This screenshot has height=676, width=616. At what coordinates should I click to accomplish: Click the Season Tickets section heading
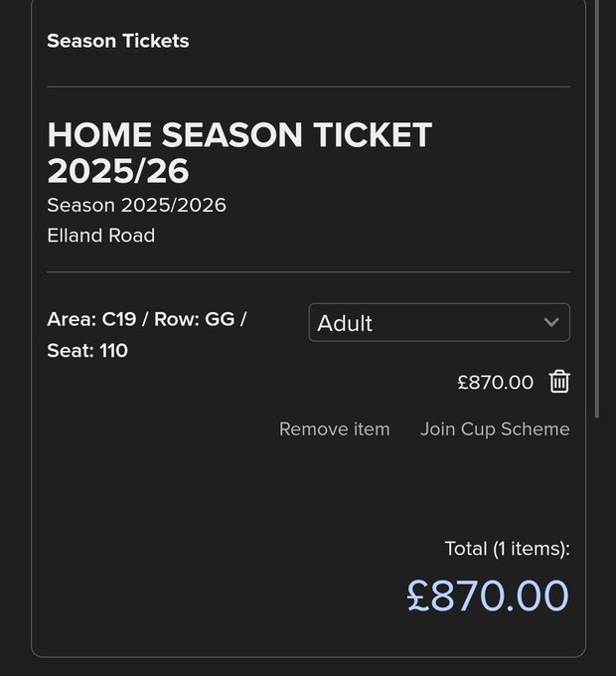click(x=117, y=41)
